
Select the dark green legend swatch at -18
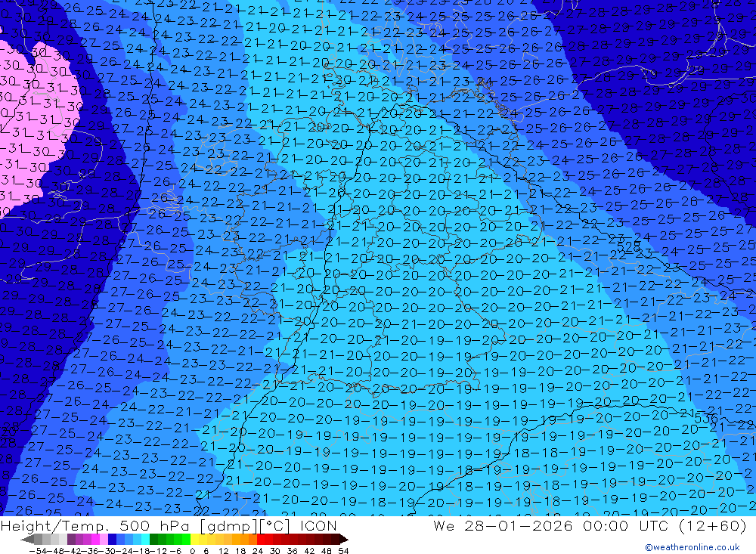(153, 540)
